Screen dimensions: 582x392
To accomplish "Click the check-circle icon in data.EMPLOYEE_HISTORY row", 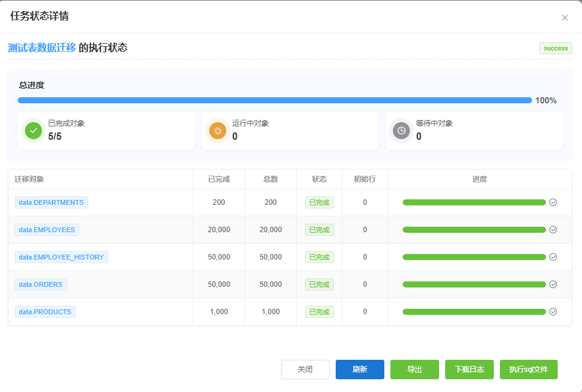I will tap(553, 257).
